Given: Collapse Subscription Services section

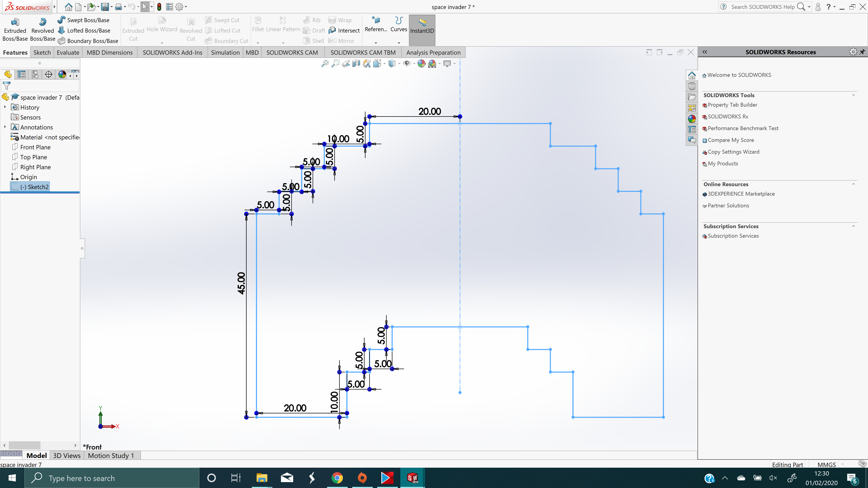Looking at the screenshot, I should coord(854,226).
